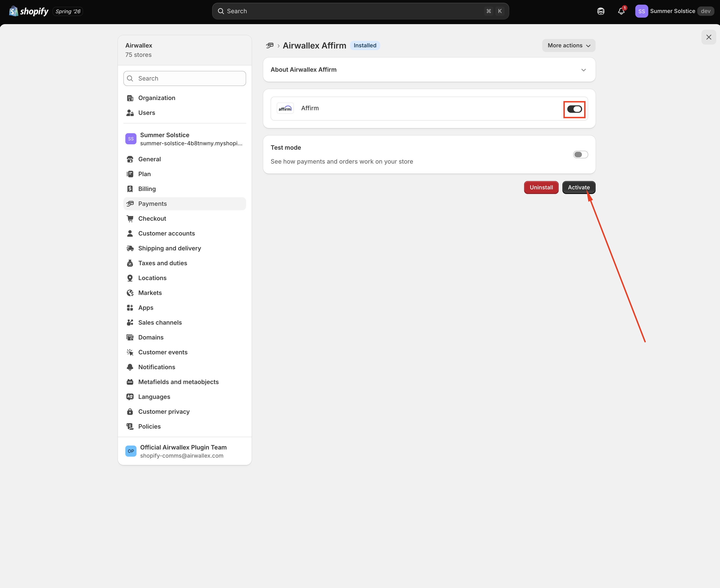Toggle the Affirm payment method switch
This screenshot has height=588, width=720.
pos(575,109)
